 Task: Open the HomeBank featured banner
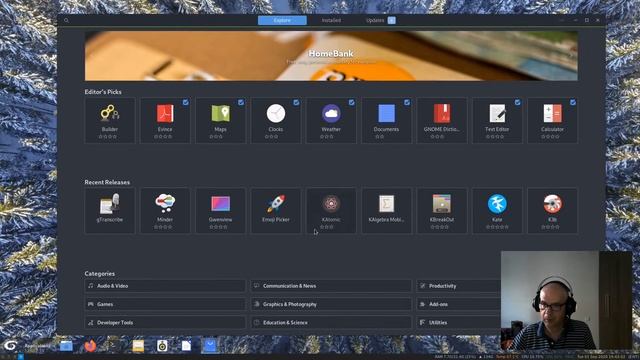331,56
